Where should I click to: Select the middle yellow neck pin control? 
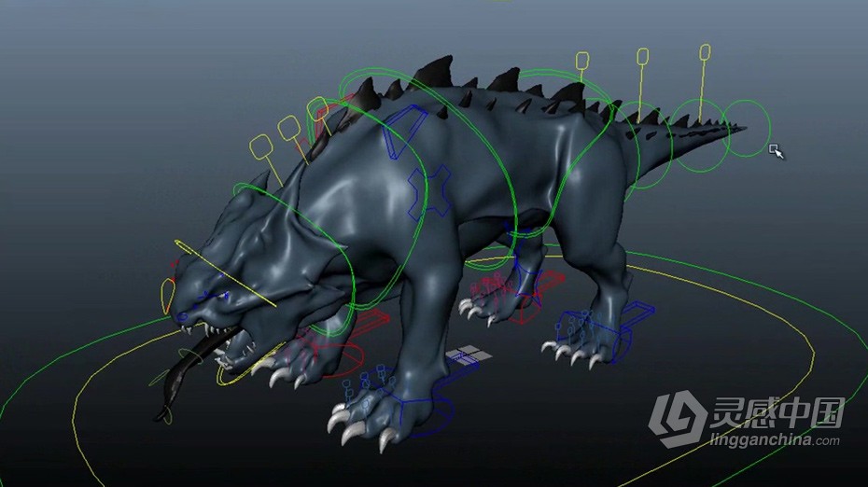288,129
